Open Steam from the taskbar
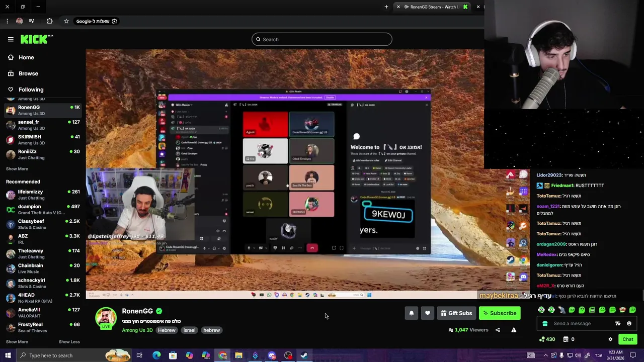The height and width of the screenshot is (362, 644). pos(304,355)
